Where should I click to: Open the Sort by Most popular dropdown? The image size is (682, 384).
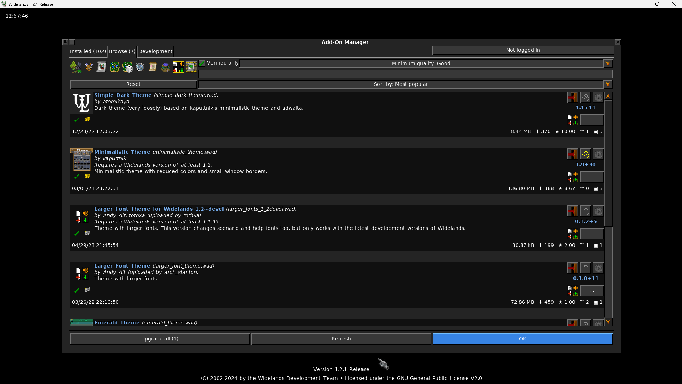[x=406, y=84]
